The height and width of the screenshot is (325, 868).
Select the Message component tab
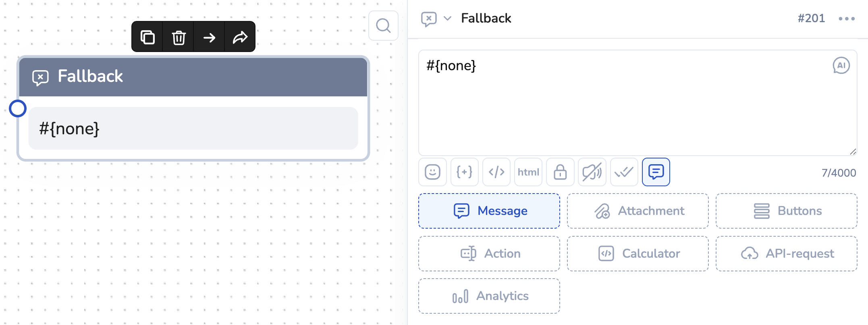click(489, 211)
